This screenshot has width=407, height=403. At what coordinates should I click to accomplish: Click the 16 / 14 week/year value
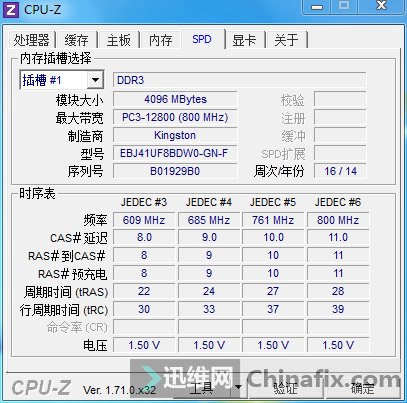click(x=340, y=171)
